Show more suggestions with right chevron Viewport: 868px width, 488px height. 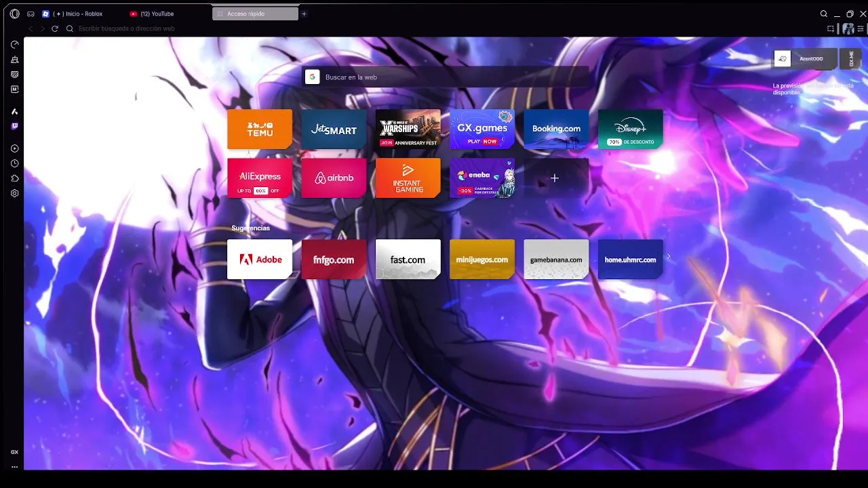[669, 256]
